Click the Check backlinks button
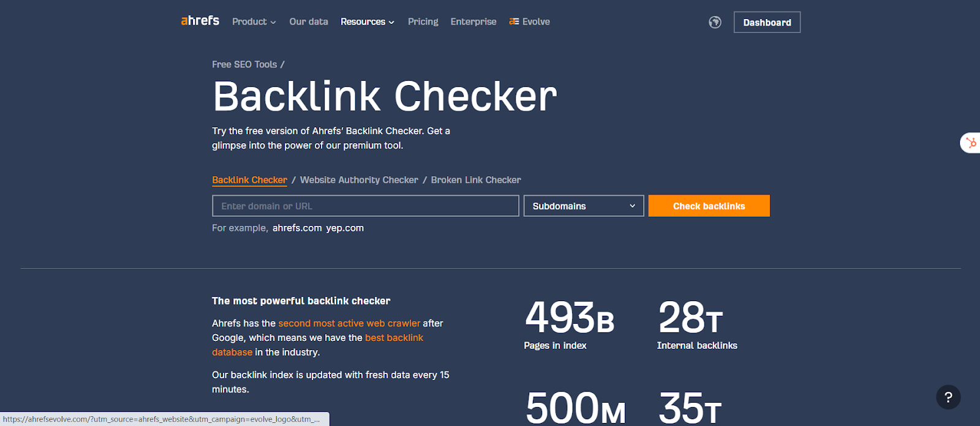 coord(709,206)
